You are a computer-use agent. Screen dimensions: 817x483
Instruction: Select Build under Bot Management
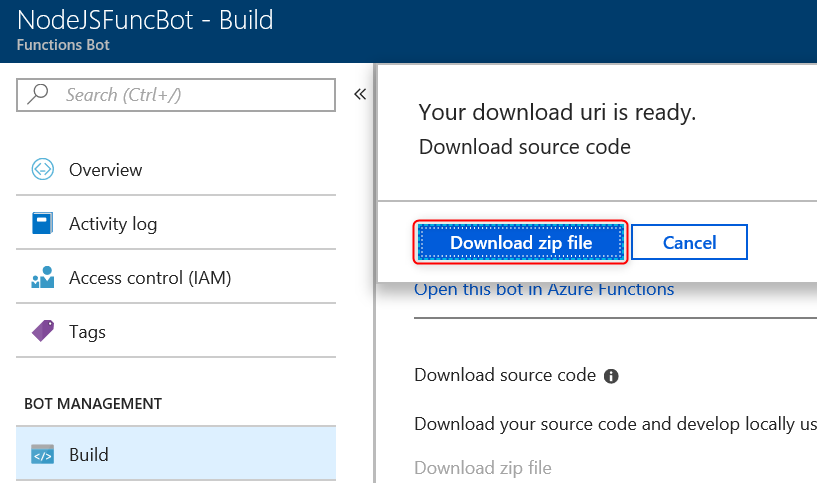88,455
